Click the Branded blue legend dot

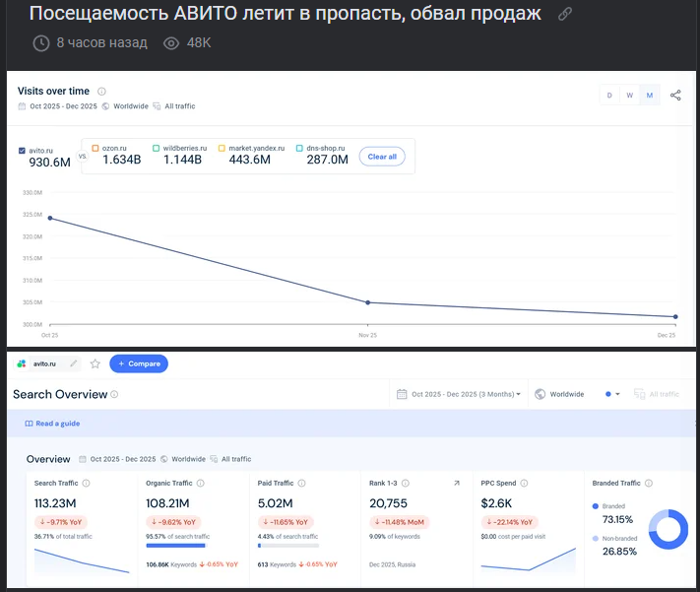pos(595,506)
